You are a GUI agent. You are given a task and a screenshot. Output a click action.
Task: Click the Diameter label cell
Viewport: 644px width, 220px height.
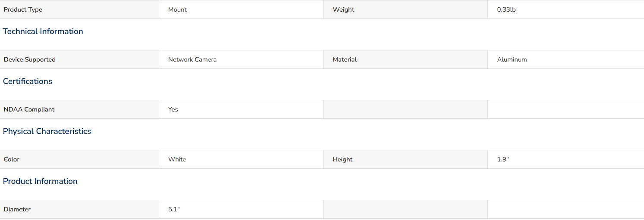(x=79, y=209)
